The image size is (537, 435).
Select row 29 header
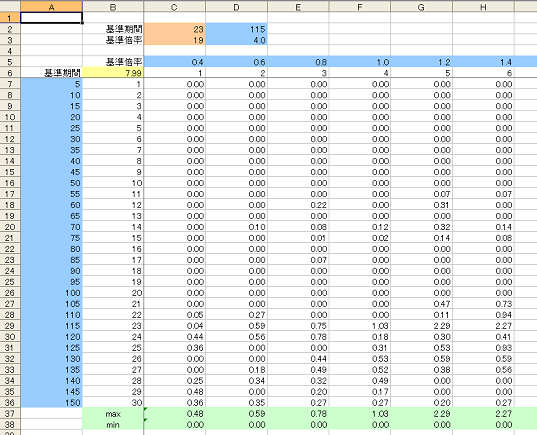coord(10,326)
